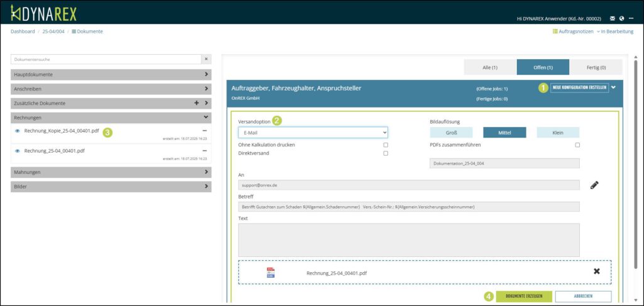Screen dimensions: 644x306
Task: Click the Betreff subject input field
Action: 409,207
